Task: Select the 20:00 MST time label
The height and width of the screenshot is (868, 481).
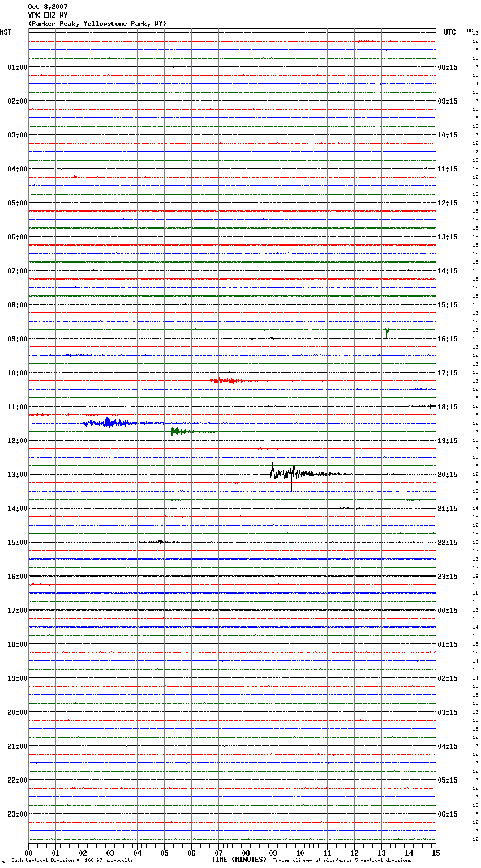Action: click(x=18, y=712)
